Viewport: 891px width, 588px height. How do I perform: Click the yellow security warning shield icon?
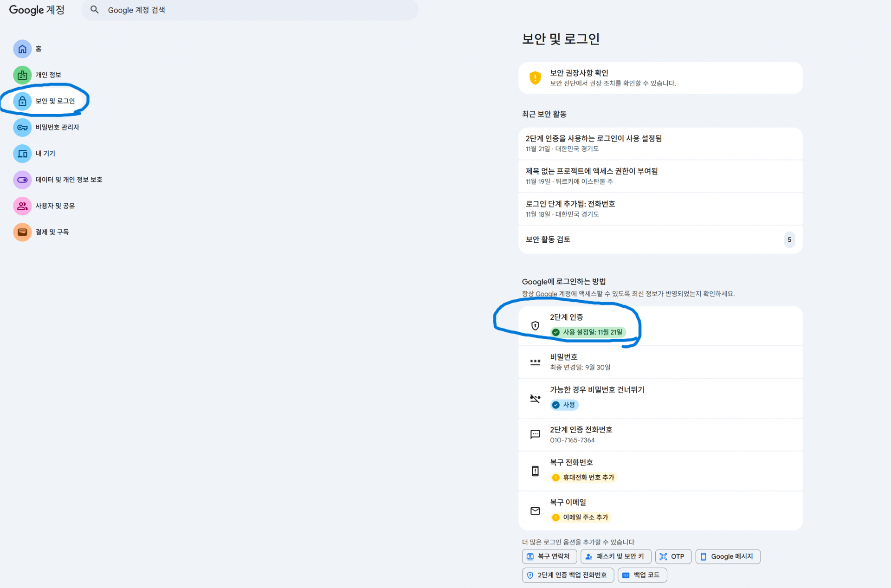point(535,78)
